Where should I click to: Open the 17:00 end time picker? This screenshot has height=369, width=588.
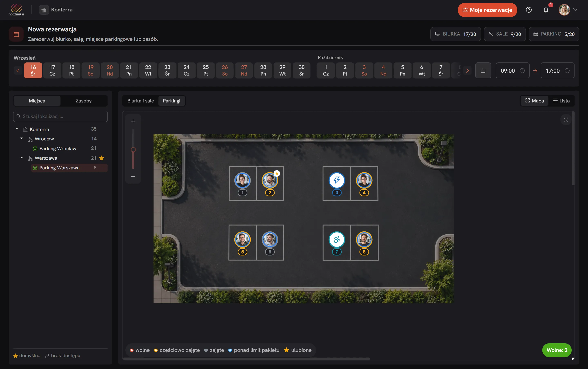tap(558, 71)
